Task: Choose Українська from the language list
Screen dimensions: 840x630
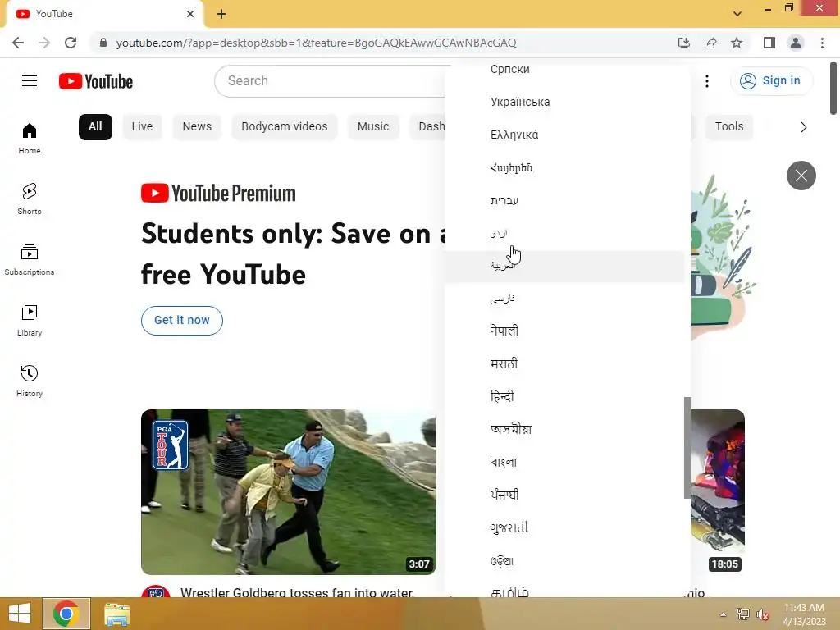Action: [564, 102]
